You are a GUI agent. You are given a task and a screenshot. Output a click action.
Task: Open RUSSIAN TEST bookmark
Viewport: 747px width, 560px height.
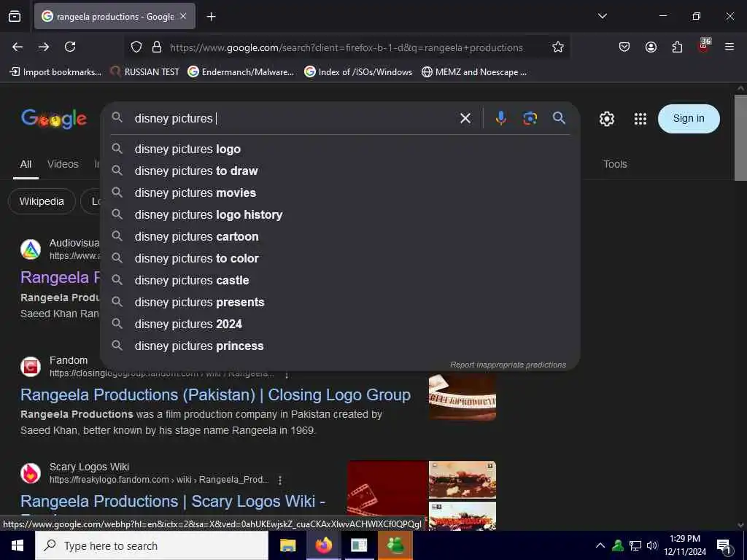(144, 72)
